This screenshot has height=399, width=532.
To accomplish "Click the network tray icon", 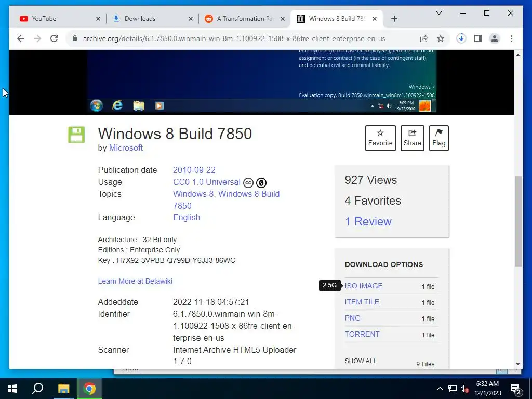I will click(453, 389).
